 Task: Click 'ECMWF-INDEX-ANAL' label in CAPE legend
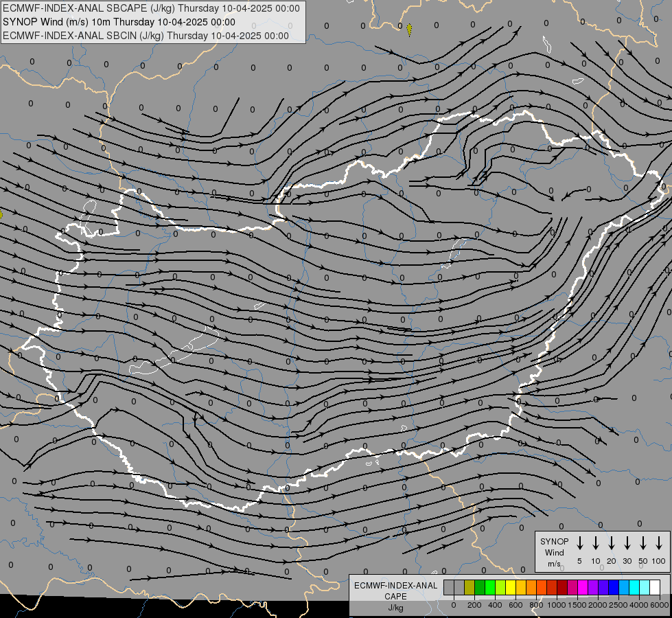click(x=395, y=586)
